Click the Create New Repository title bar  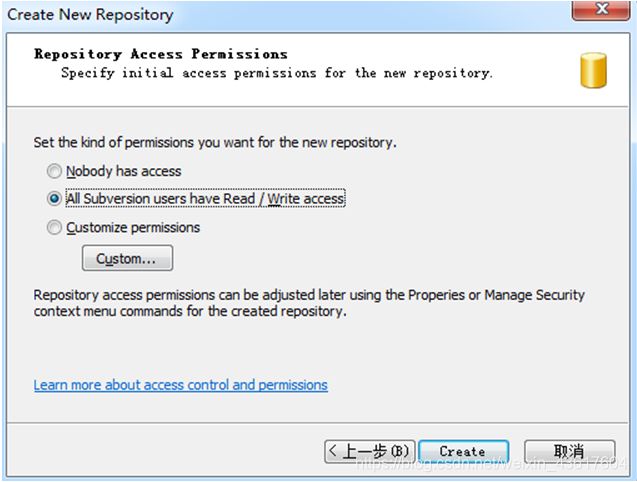pyautogui.click(x=284, y=15)
